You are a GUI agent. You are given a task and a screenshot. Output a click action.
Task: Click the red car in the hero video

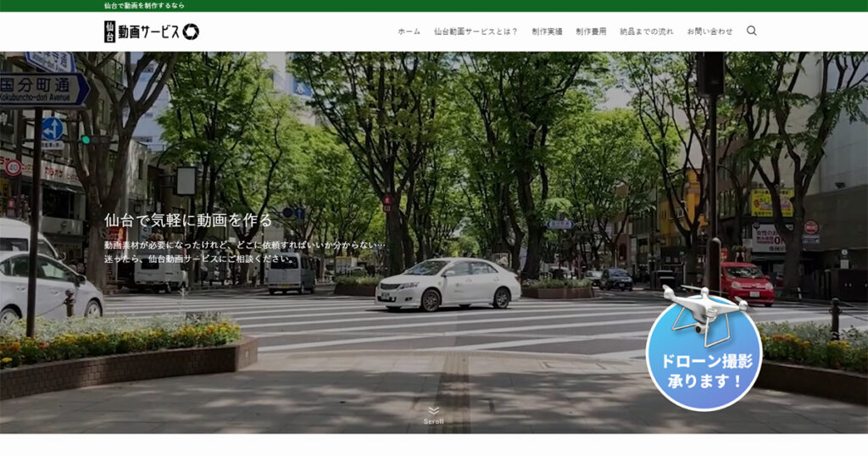coord(746,282)
